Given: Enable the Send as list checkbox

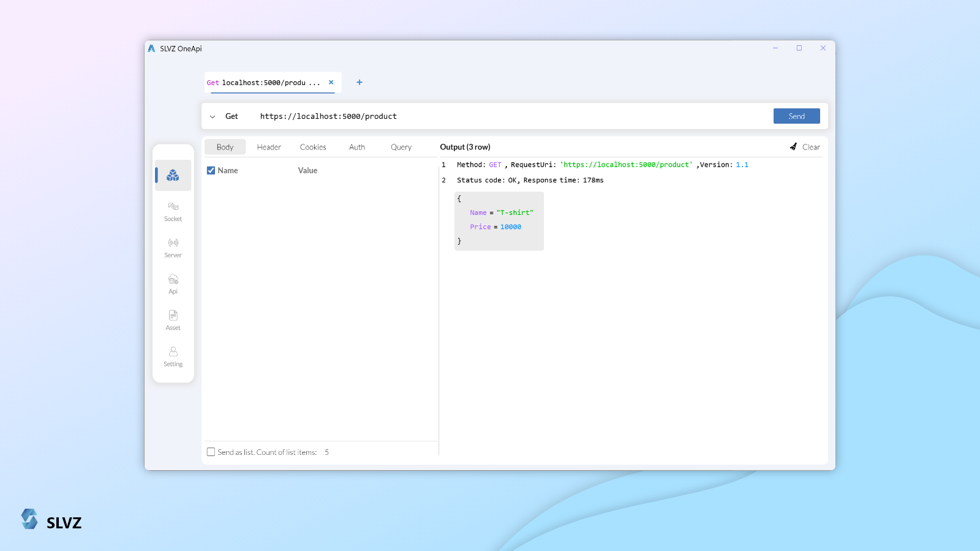Looking at the screenshot, I should pos(211,452).
